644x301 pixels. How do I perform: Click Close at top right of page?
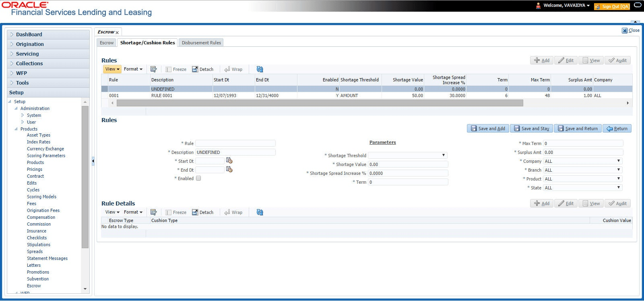(x=631, y=31)
